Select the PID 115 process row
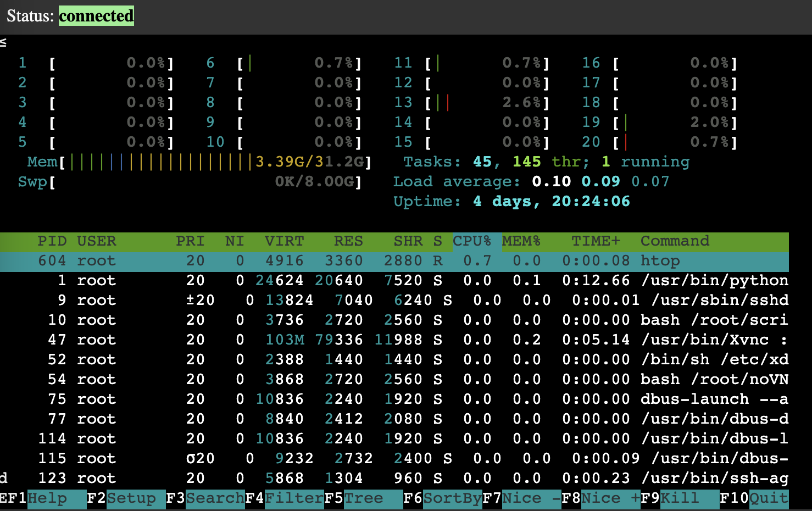The height and width of the screenshot is (511, 812). coord(394,459)
